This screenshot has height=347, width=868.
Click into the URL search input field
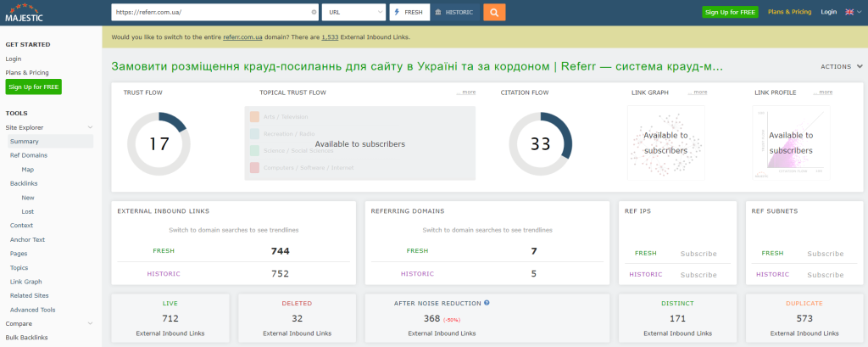point(210,12)
